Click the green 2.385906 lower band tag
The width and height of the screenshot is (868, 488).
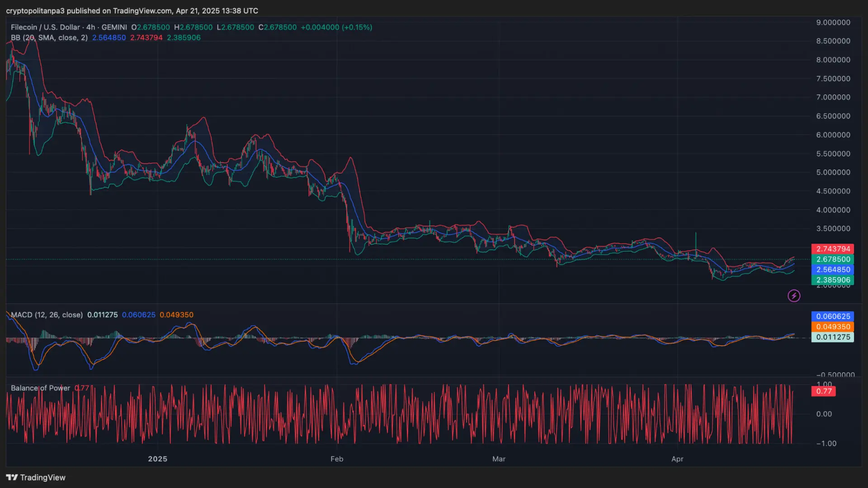(833, 280)
